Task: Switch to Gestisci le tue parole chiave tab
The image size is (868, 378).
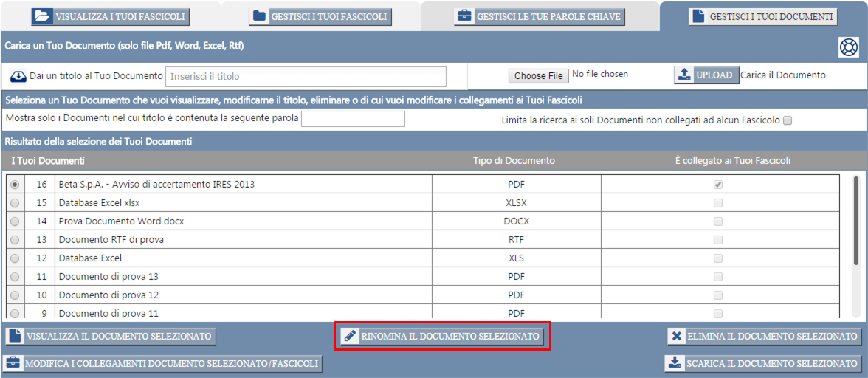Action: point(540,16)
